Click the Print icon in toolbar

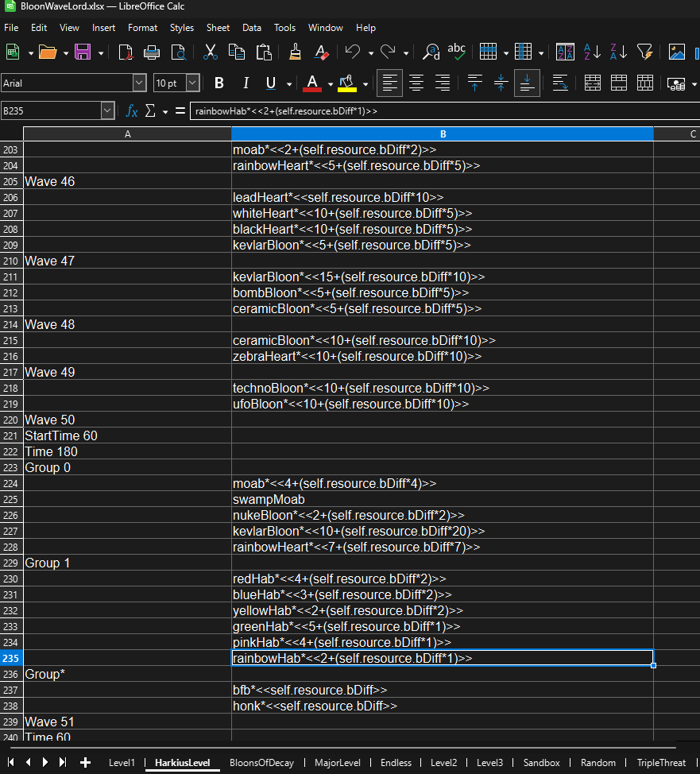coord(152,52)
